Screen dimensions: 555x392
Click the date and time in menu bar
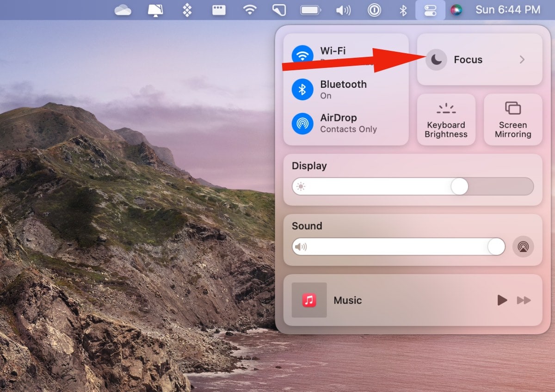pos(508,10)
